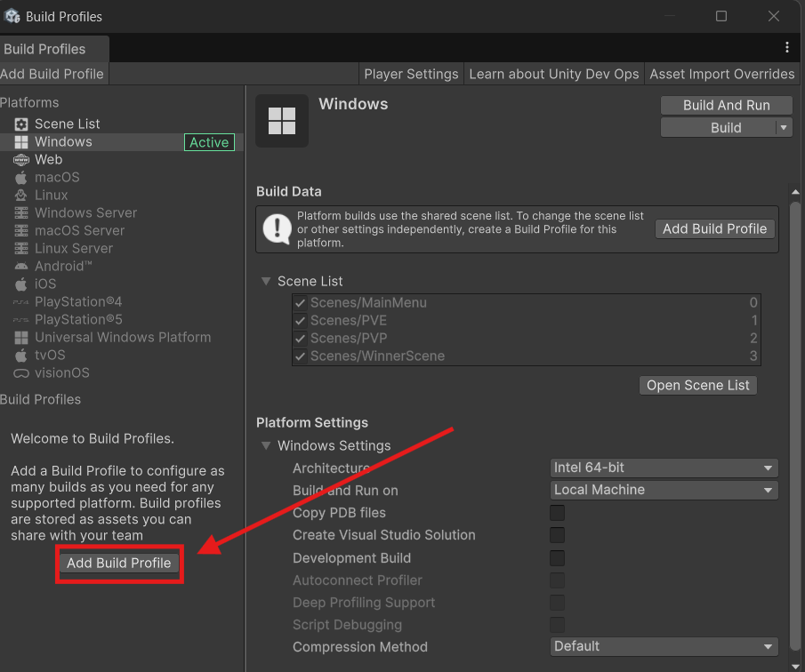The image size is (805, 672).
Task: Click Add Build Profile in the Build Data notice
Action: coord(714,228)
